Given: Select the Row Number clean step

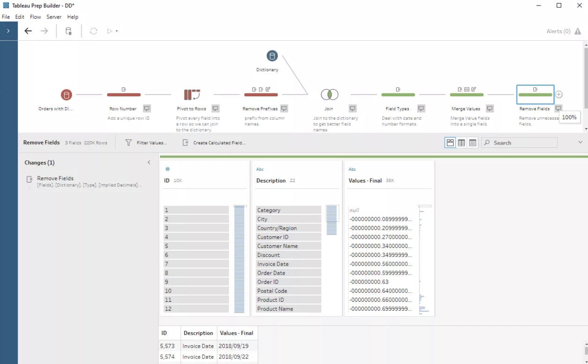Looking at the screenshot, I should (124, 95).
